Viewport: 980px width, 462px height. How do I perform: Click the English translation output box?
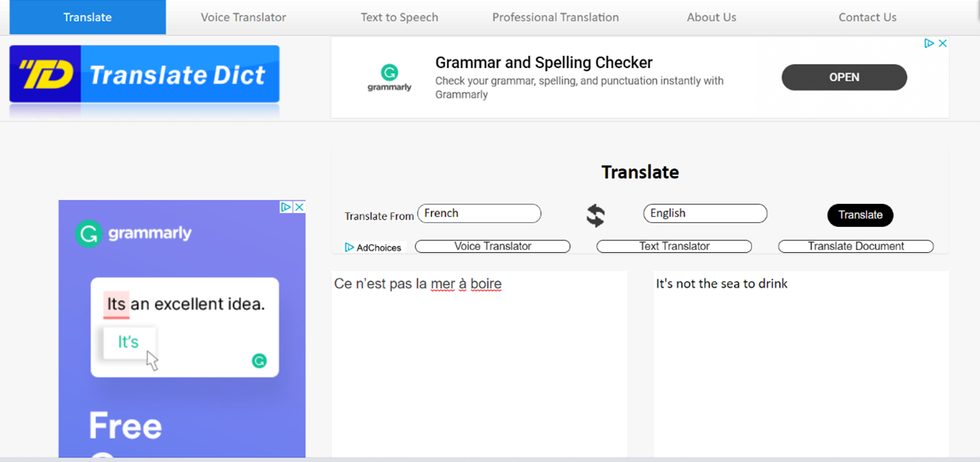coord(801,364)
